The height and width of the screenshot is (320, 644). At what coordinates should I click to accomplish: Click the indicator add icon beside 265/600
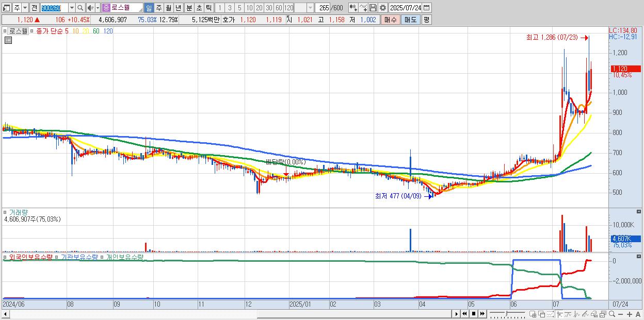click(353, 8)
